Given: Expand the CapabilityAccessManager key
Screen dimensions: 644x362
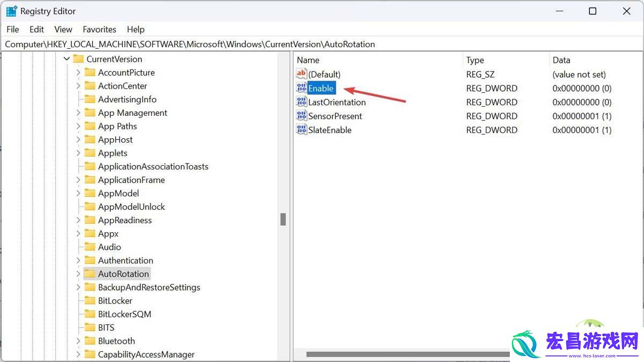Looking at the screenshot, I should coord(78,354).
